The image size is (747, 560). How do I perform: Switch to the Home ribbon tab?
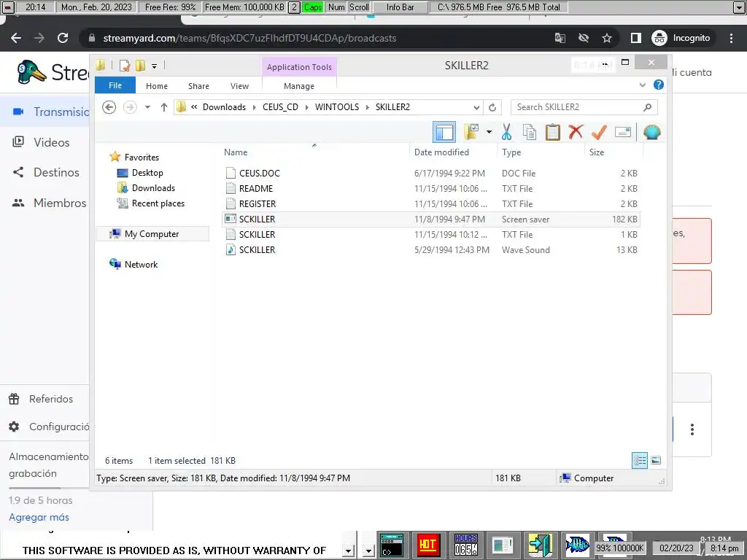coord(157,86)
